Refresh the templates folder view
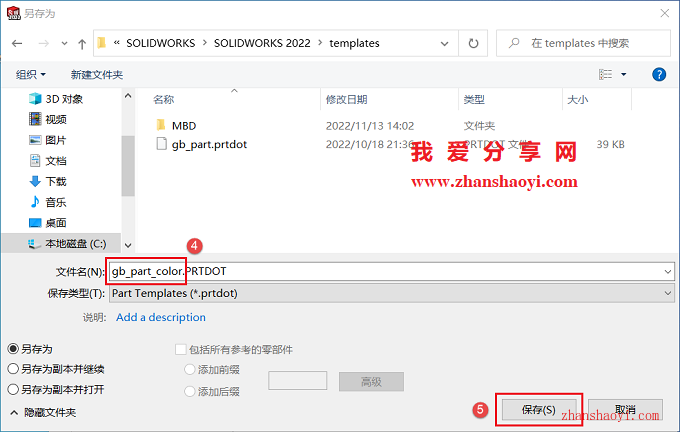This screenshot has height=432, width=680. [x=473, y=43]
